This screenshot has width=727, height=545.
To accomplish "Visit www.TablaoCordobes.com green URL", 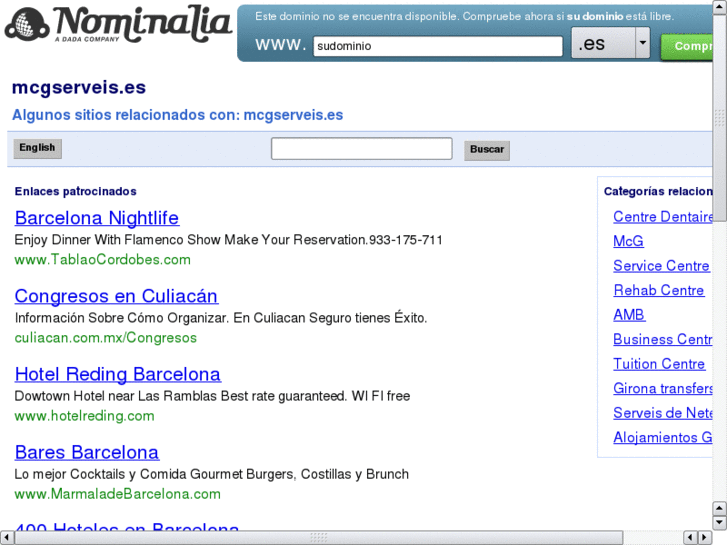I will click(x=102, y=259).
